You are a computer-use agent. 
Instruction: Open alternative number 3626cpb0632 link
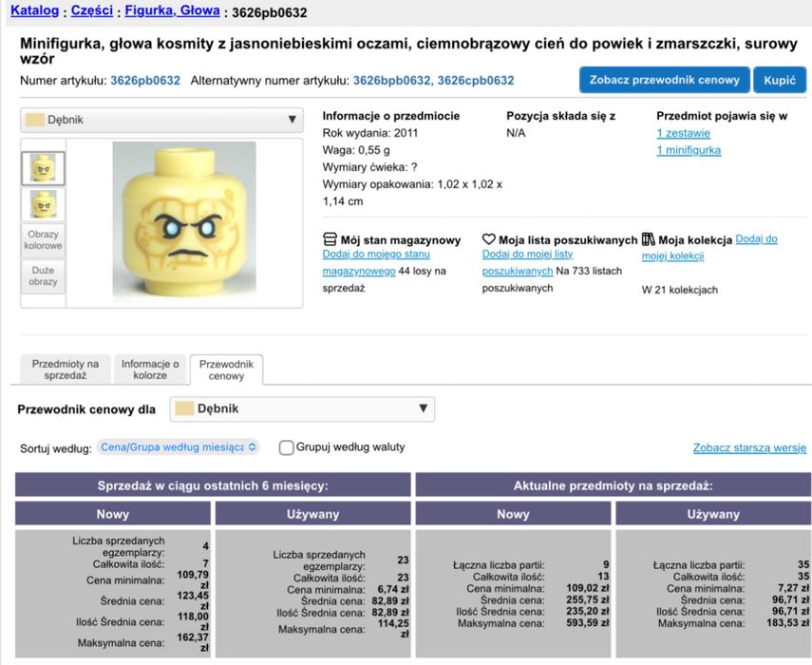[x=476, y=81]
